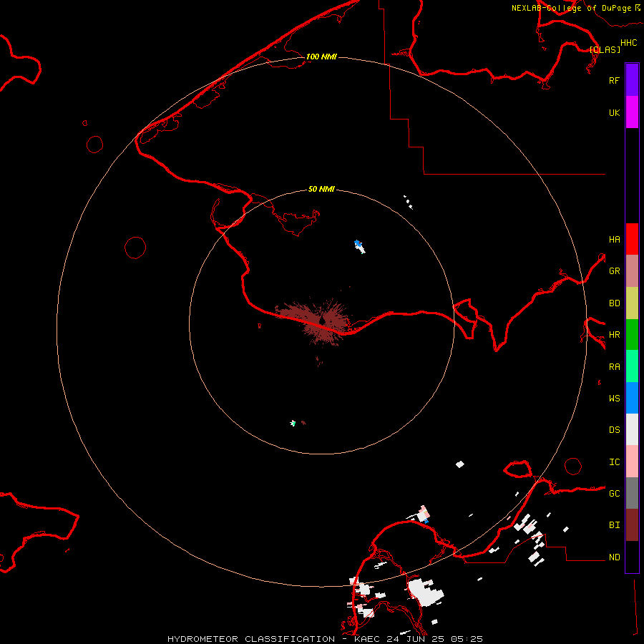The height and width of the screenshot is (644, 644).
Task: Click the white DS legend swatch
Action: (x=632, y=429)
